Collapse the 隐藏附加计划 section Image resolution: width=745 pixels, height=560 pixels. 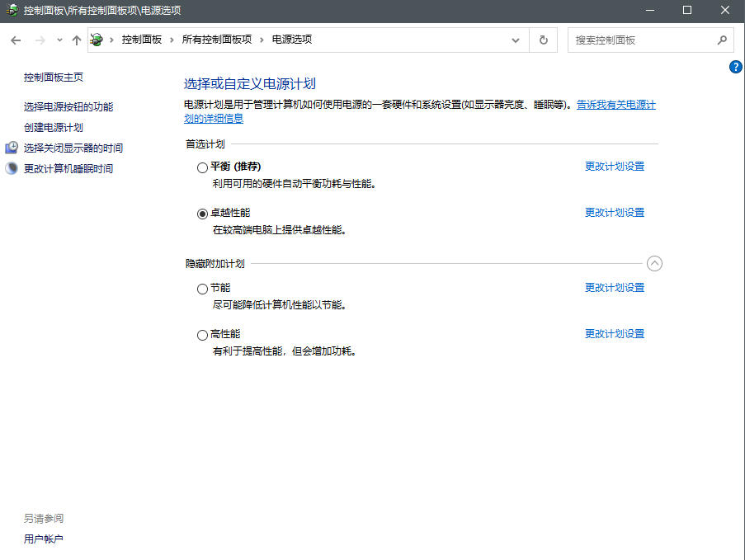(654, 264)
